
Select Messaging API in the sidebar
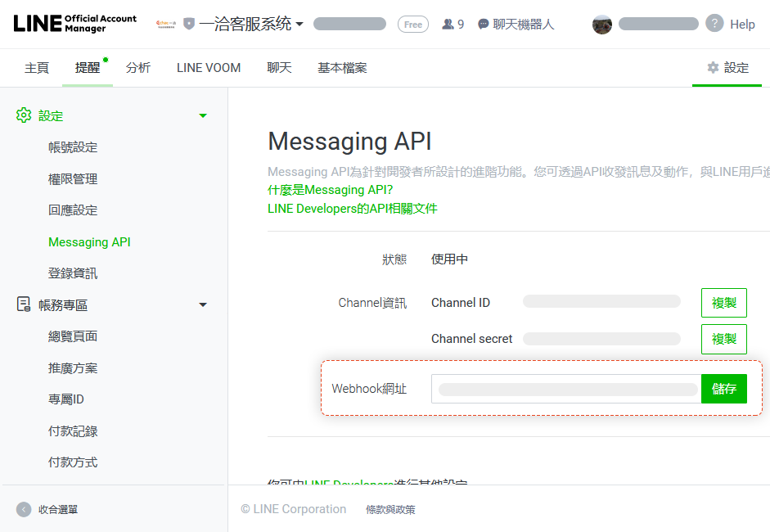click(89, 242)
